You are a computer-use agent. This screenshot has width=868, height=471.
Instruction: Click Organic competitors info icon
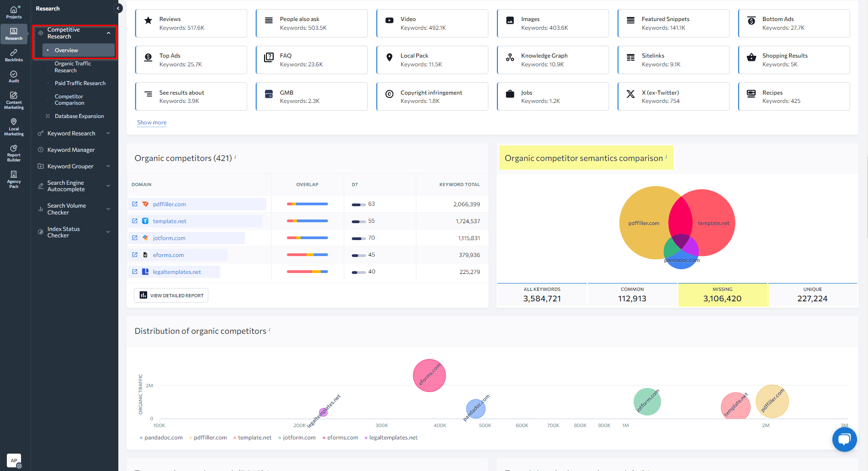point(235,156)
